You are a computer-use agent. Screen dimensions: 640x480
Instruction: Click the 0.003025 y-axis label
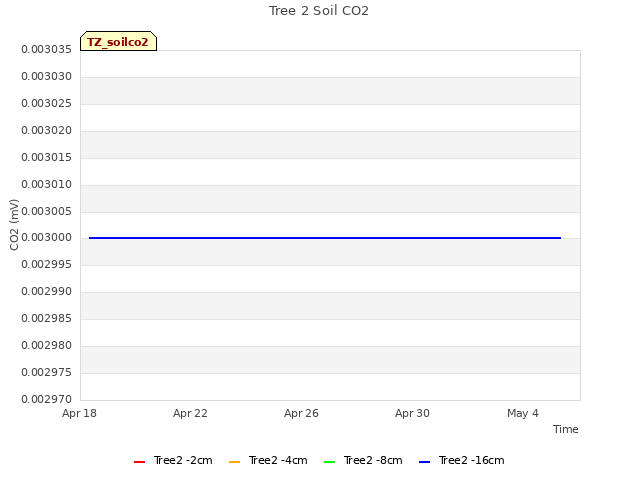tap(47, 103)
